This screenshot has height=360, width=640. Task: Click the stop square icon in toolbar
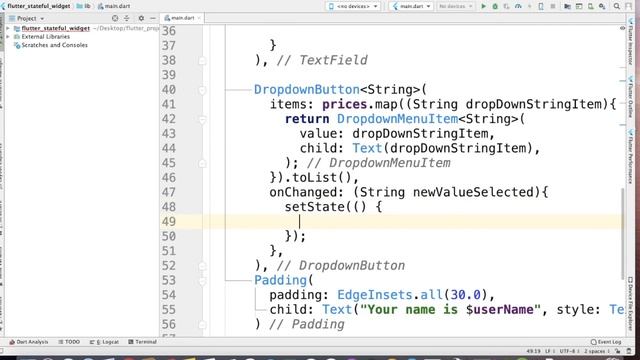pos(553,6)
